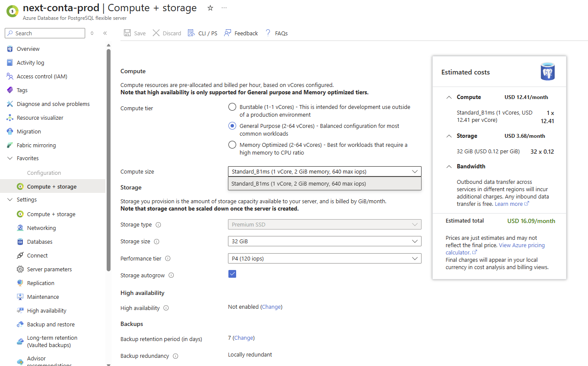The height and width of the screenshot is (366, 588).
Task: Open CLI / PS toolbar icon
Action: tap(191, 33)
